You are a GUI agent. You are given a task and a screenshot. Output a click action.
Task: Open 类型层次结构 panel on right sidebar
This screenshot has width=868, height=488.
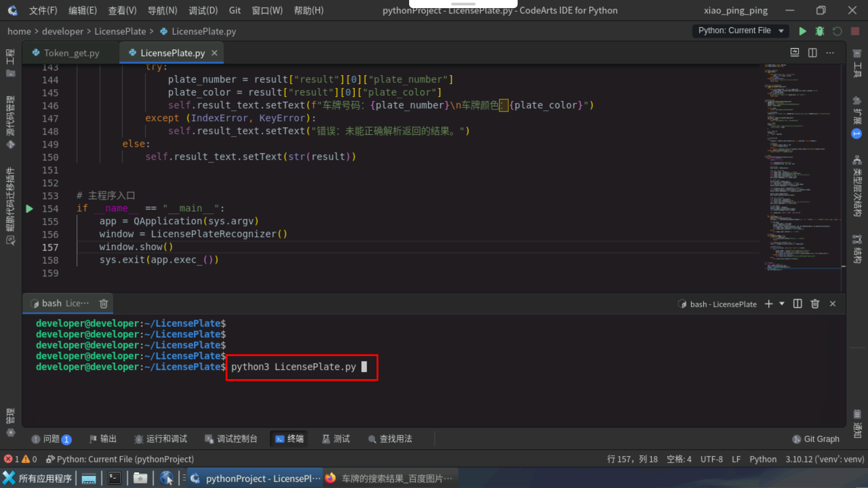pos(858,190)
